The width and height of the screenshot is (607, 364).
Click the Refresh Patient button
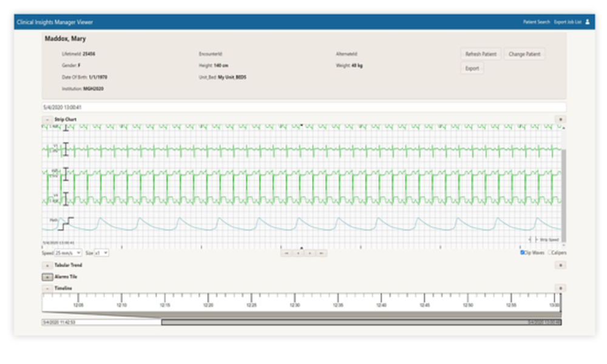tap(480, 54)
